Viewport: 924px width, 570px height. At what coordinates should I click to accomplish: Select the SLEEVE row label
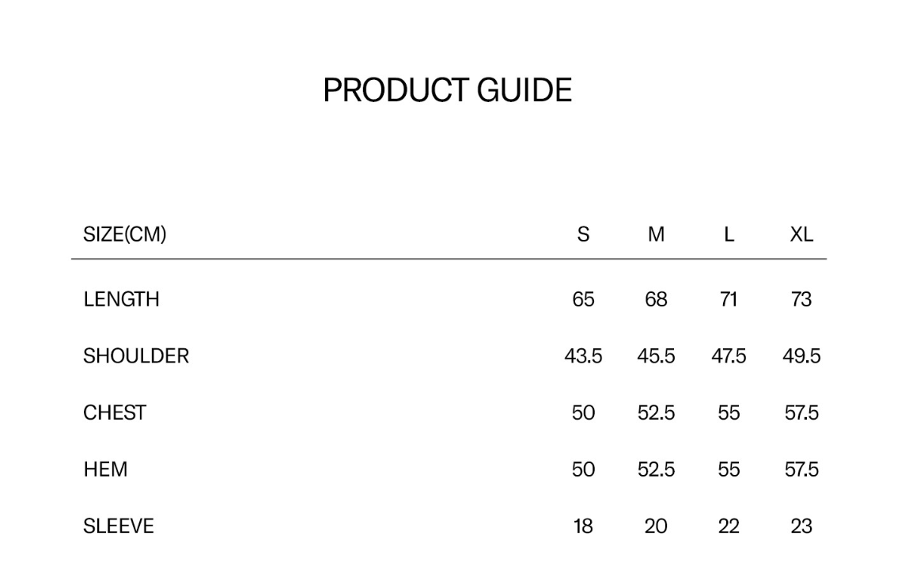[x=119, y=526]
